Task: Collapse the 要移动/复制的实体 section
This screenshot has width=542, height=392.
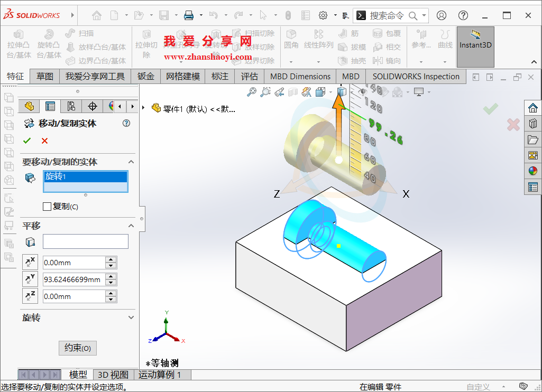Action: [x=132, y=162]
